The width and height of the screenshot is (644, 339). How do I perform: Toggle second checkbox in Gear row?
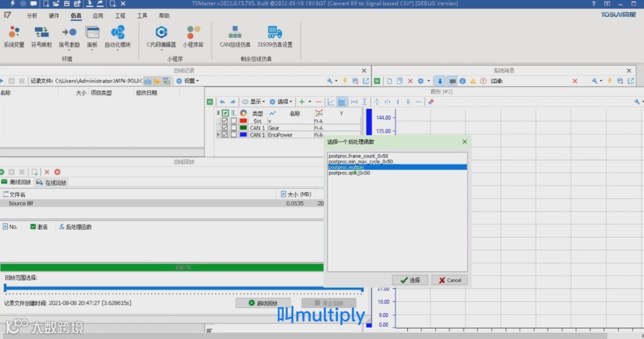[x=234, y=128]
